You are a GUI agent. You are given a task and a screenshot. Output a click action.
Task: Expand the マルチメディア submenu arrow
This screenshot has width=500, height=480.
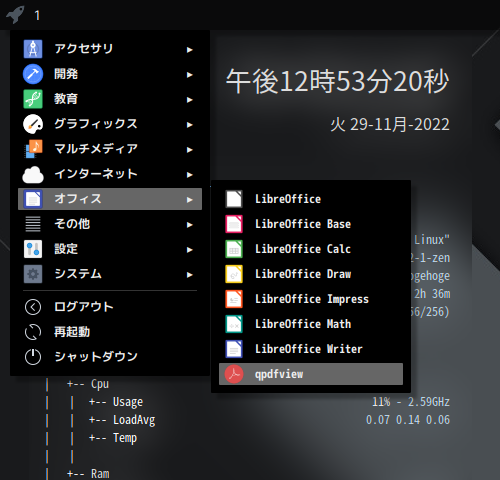coord(190,150)
